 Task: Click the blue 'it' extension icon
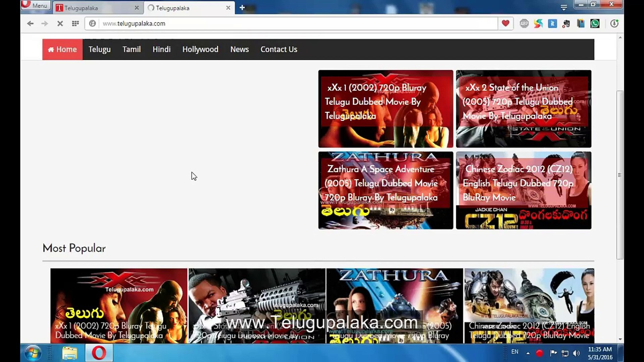[552, 23]
